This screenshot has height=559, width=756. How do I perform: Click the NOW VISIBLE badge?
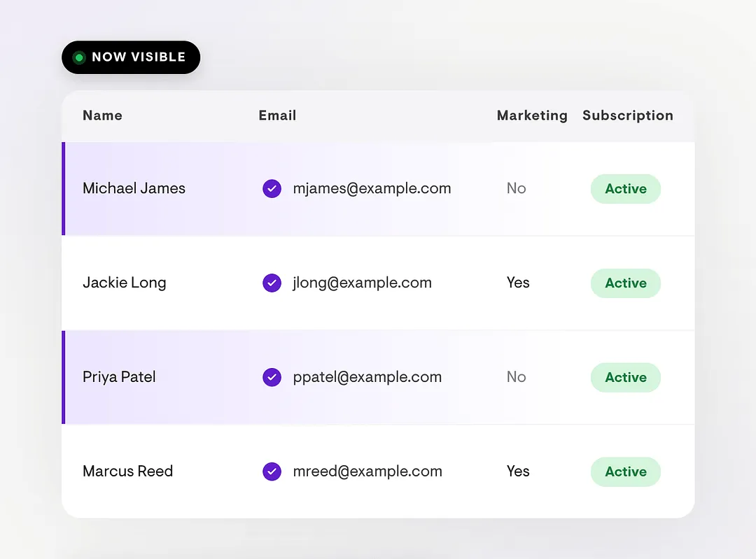(x=131, y=57)
